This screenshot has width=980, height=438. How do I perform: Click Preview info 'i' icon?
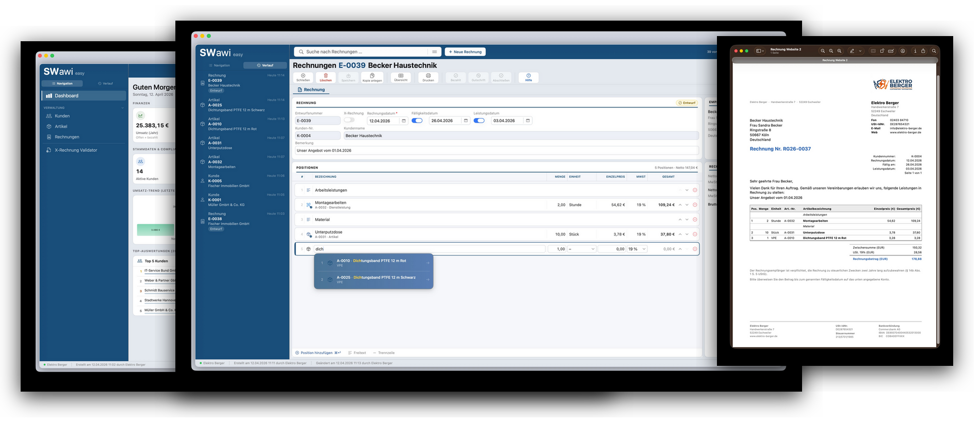coord(916,51)
